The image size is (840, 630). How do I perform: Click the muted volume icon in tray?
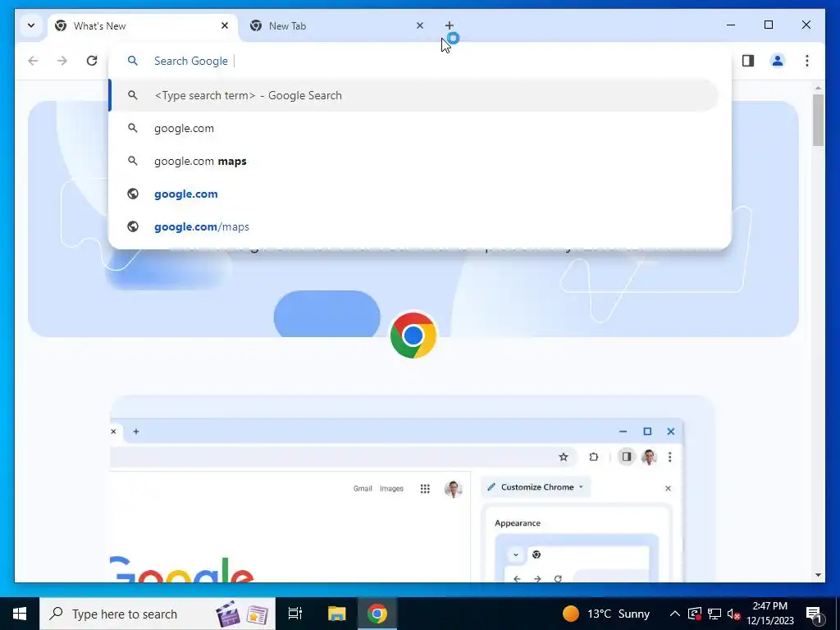734,614
